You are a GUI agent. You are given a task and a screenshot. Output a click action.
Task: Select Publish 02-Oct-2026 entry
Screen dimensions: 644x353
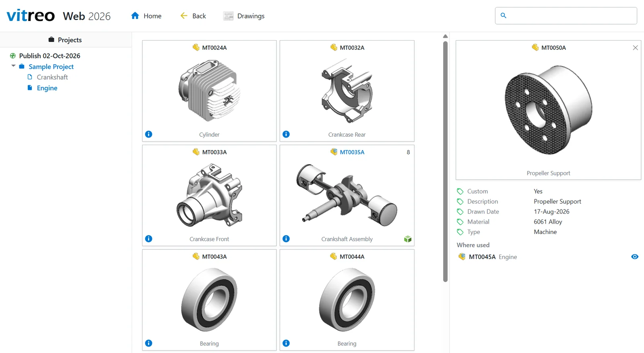tap(50, 56)
